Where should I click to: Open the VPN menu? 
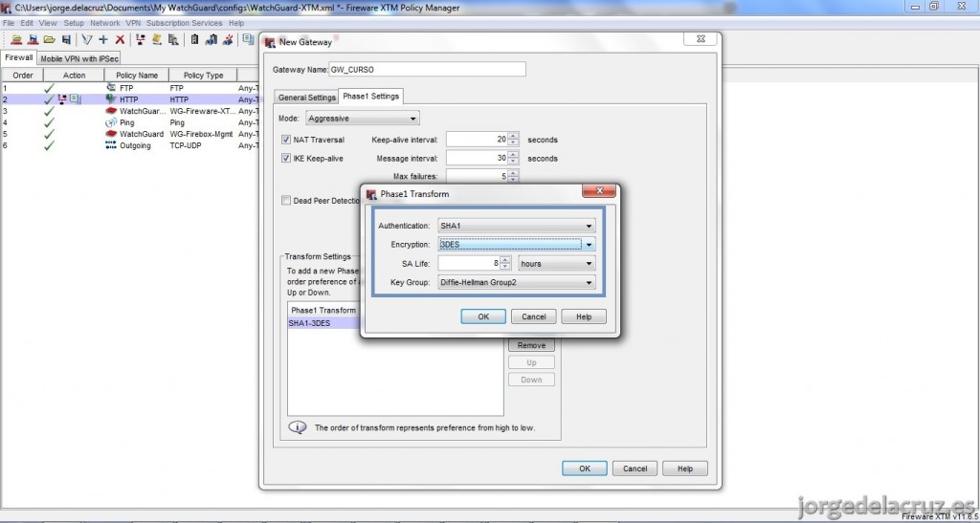pos(133,23)
